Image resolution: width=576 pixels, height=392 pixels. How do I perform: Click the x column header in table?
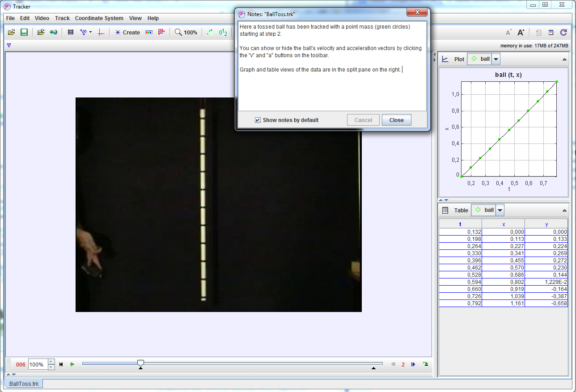(503, 224)
